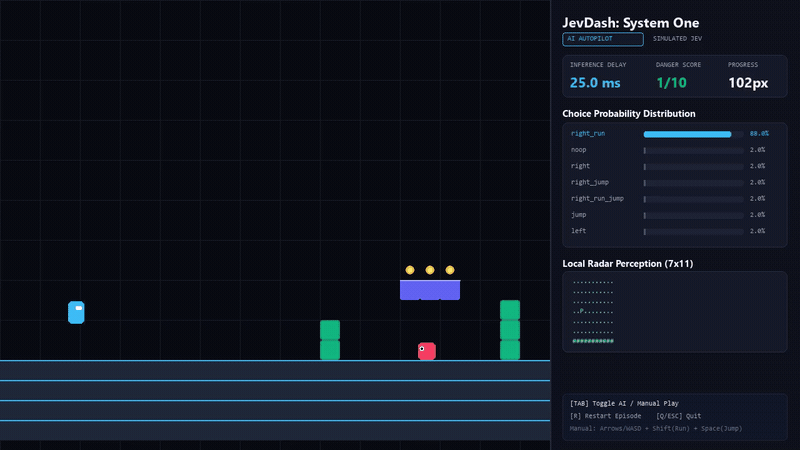This screenshot has width=800, height=450.
Task: Select the AI AUTOPILOT mode tab
Action: coord(603,39)
